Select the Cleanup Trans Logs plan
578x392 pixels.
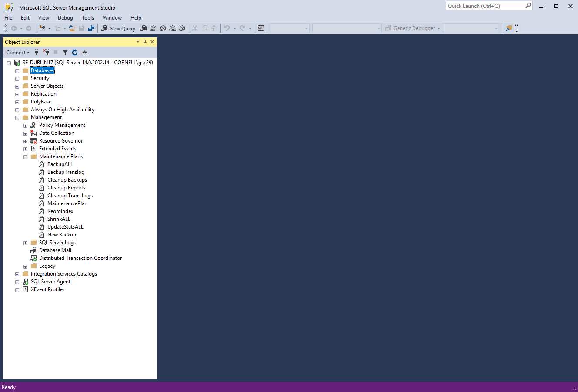70,196
